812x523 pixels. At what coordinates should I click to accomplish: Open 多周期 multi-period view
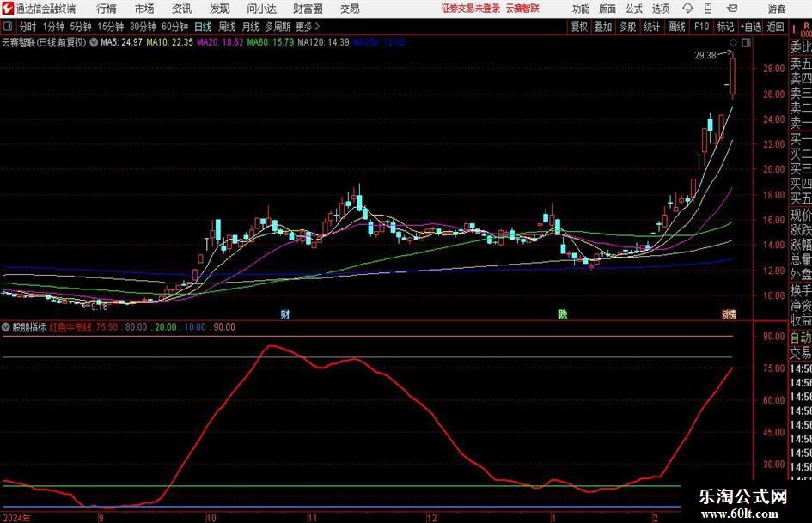[278, 27]
